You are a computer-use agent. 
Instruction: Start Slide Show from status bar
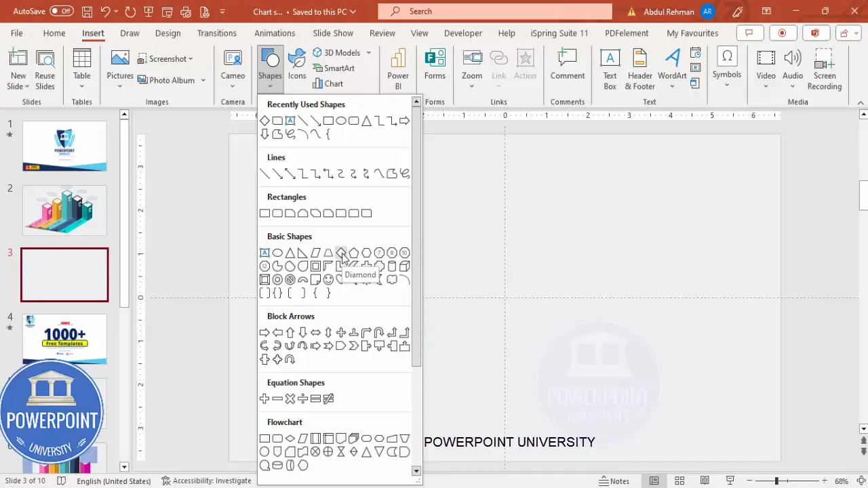pos(731,481)
